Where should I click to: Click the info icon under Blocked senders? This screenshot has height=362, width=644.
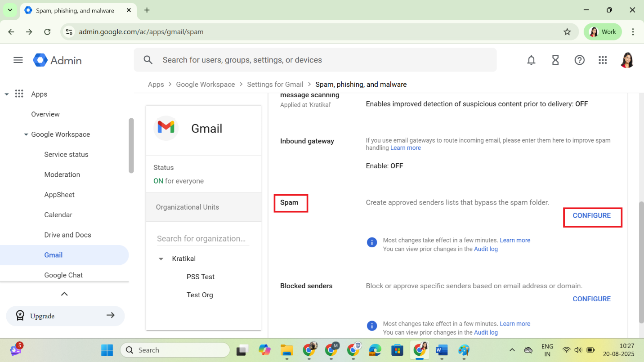click(371, 326)
